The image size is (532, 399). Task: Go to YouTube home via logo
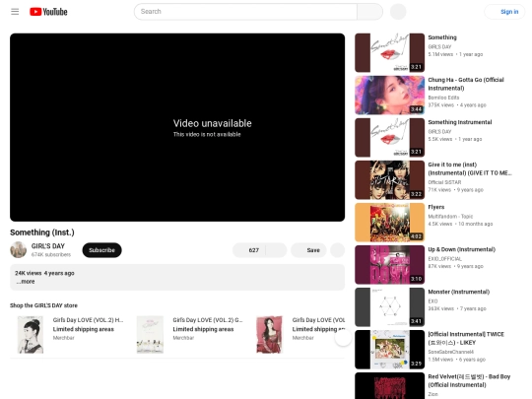[x=48, y=12]
